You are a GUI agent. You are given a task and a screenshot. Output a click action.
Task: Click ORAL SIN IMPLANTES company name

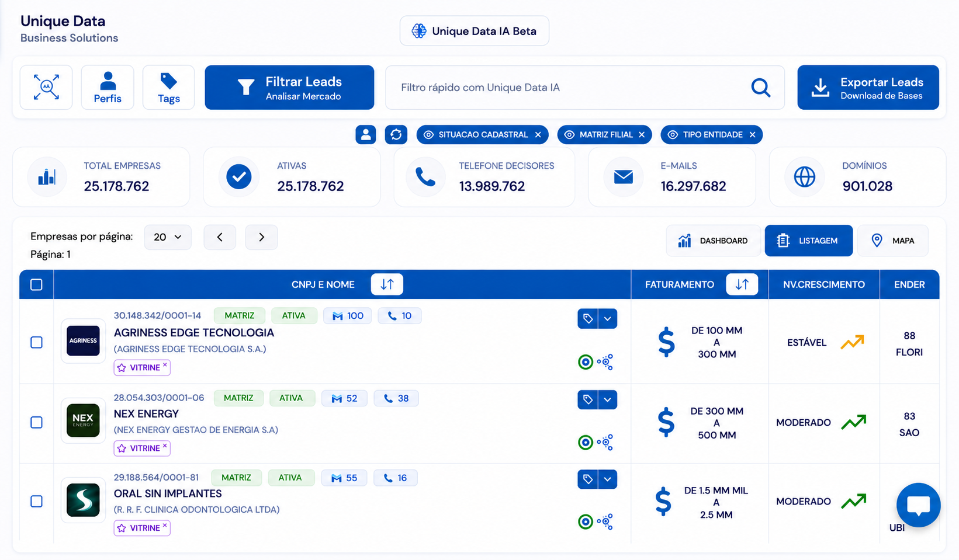pos(168,494)
